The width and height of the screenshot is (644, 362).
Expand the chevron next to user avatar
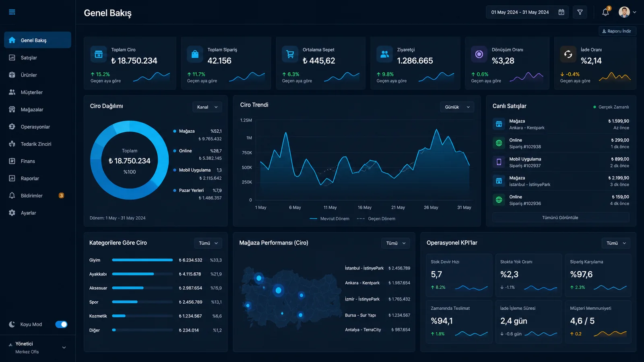tap(635, 12)
